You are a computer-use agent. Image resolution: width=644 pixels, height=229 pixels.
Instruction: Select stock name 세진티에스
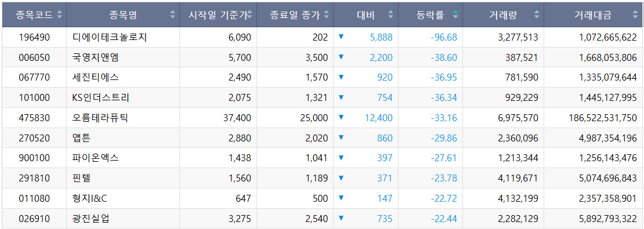(x=95, y=78)
